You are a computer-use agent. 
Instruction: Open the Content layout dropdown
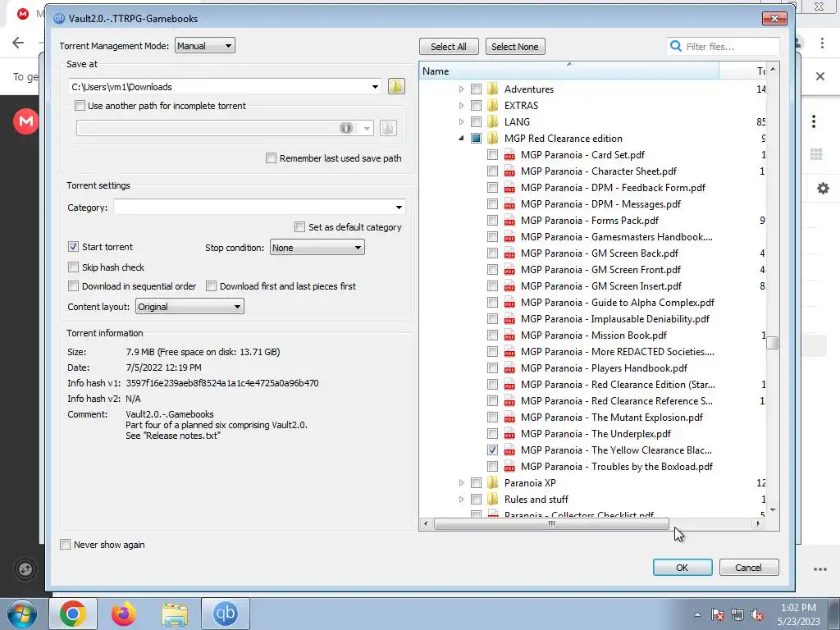tap(189, 307)
